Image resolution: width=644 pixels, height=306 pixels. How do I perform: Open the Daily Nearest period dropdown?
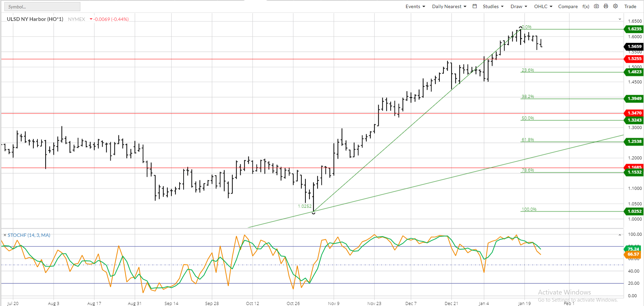pyautogui.click(x=449, y=6)
